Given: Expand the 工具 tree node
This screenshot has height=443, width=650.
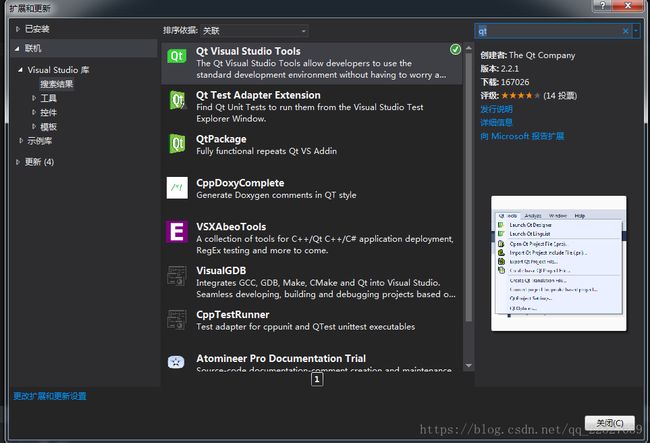Looking at the screenshot, I should (34, 98).
